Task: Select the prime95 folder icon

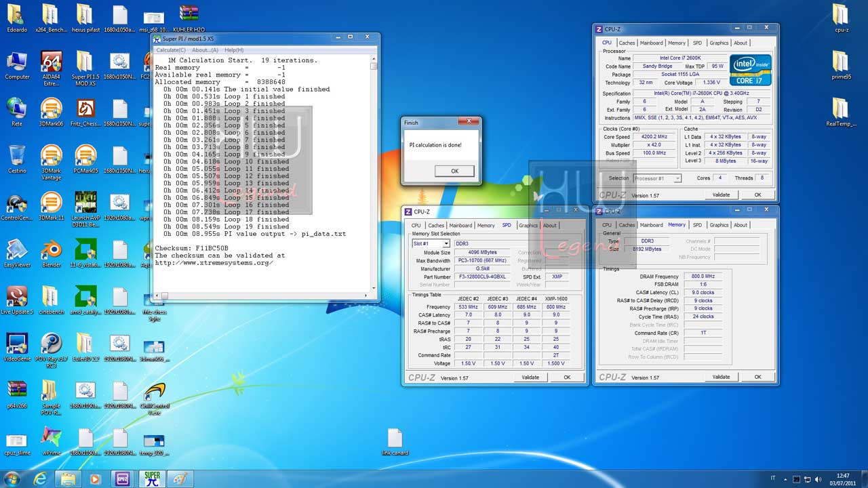Action: tap(840, 66)
